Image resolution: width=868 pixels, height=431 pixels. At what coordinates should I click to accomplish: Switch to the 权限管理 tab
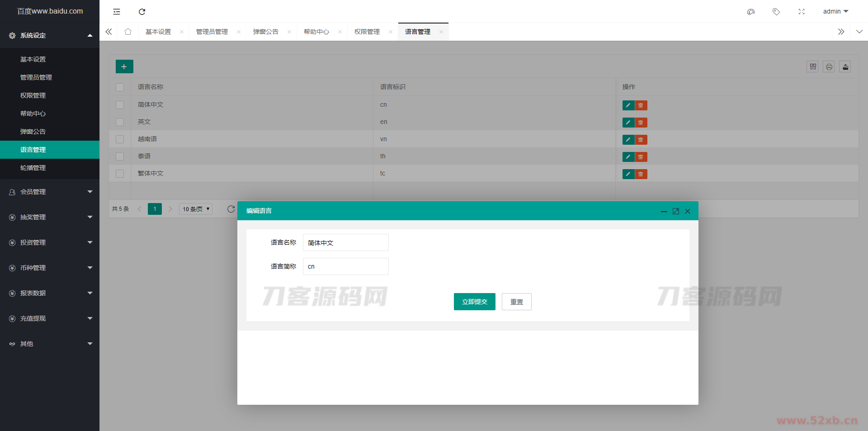tap(367, 32)
